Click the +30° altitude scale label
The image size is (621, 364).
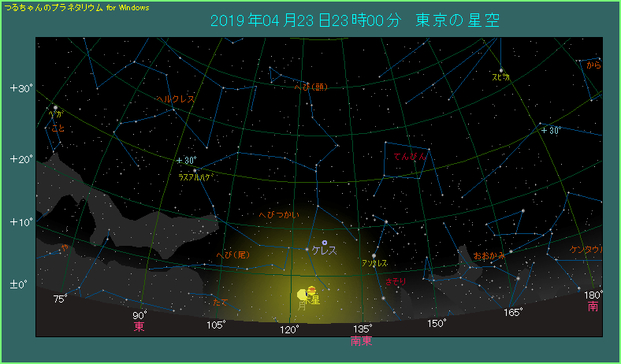pyautogui.click(x=20, y=88)
